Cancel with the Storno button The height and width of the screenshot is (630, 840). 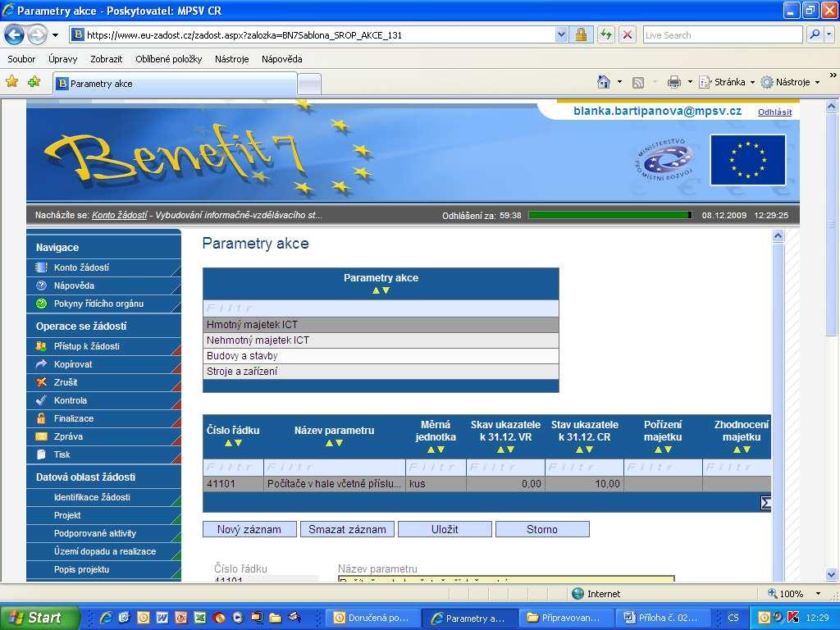click(x=542, y=529)
